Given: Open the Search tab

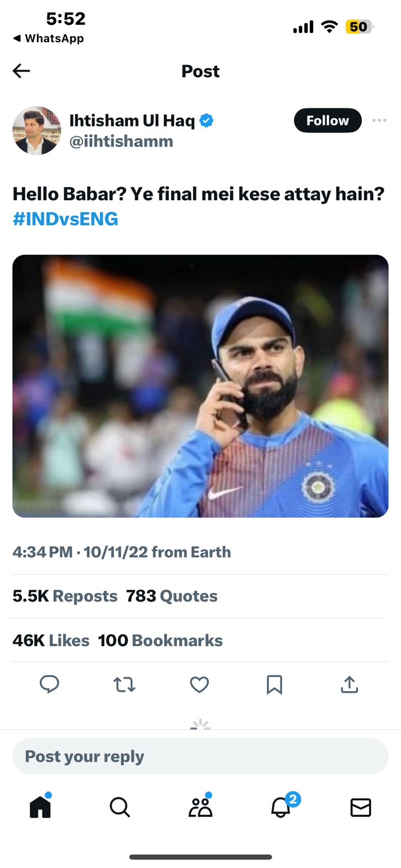Looking at the screenshot, I should click(x=120, y=807).
